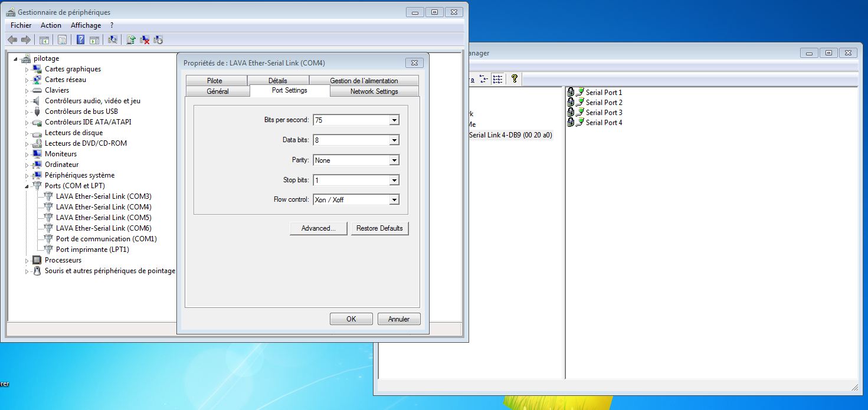Click the yellow question mark help icon
This screenshot has height=410, width=868.
pos(515,78)
